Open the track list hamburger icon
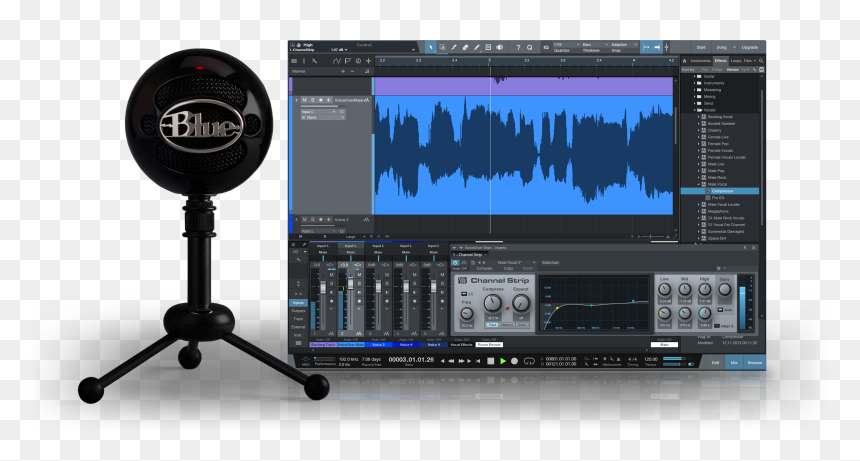This screenshot has width=860, height=461. click(294, 61)
